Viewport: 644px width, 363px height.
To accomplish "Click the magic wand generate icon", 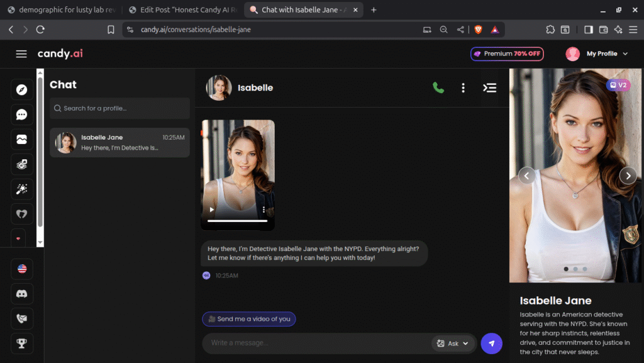I will coord(22,189).
